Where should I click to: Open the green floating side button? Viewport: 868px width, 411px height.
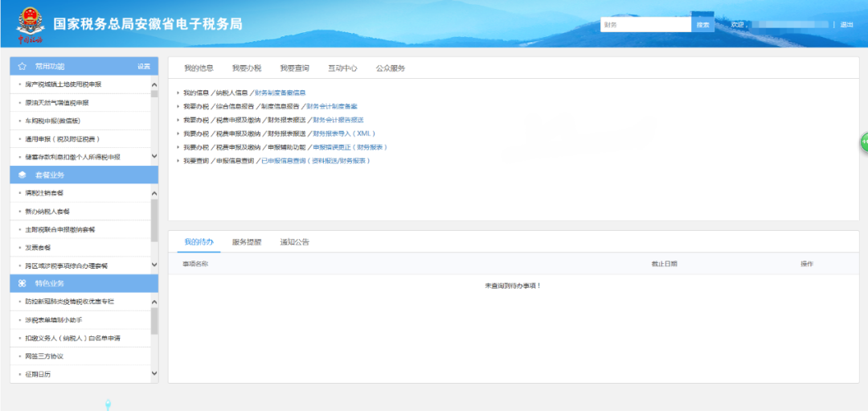point(863,143)
